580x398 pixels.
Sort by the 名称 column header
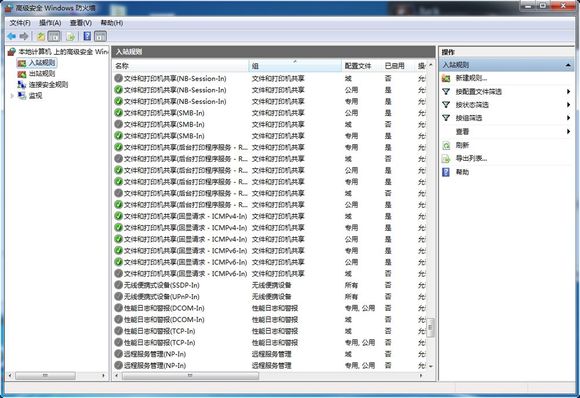181,66
